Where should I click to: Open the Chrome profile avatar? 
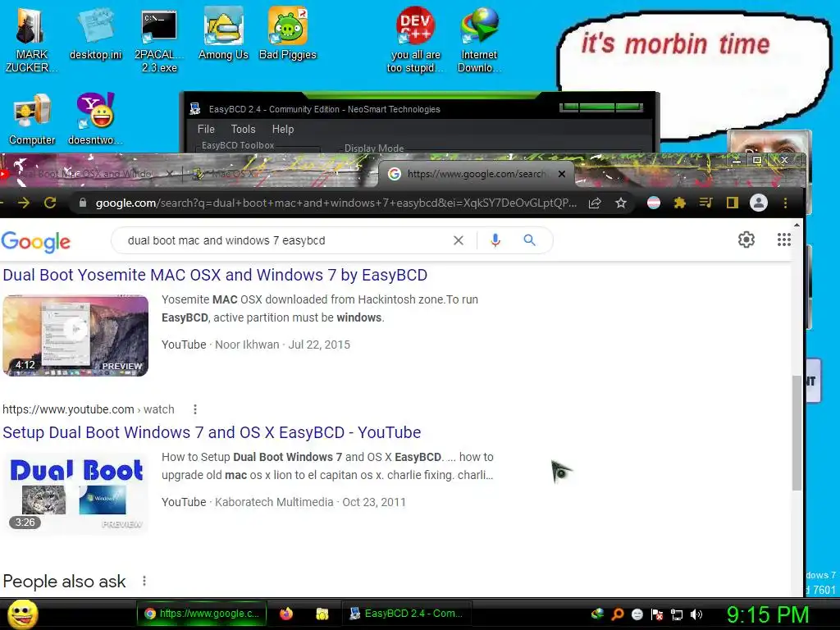tap(759, 203)
